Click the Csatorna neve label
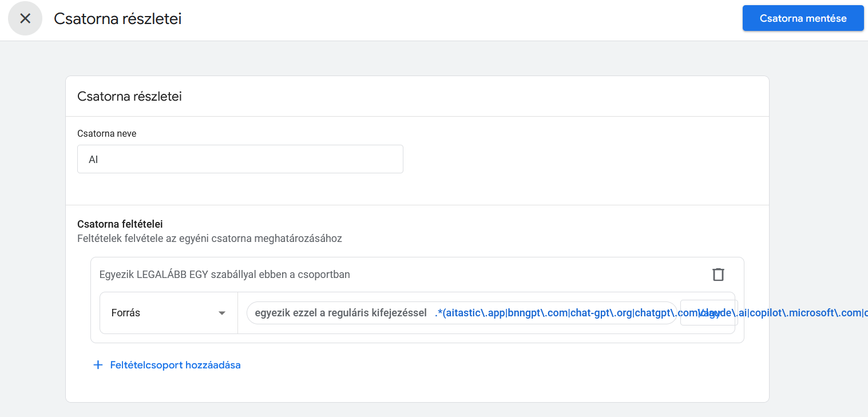Viewport: 868px width, 417px height. [106, 133]
